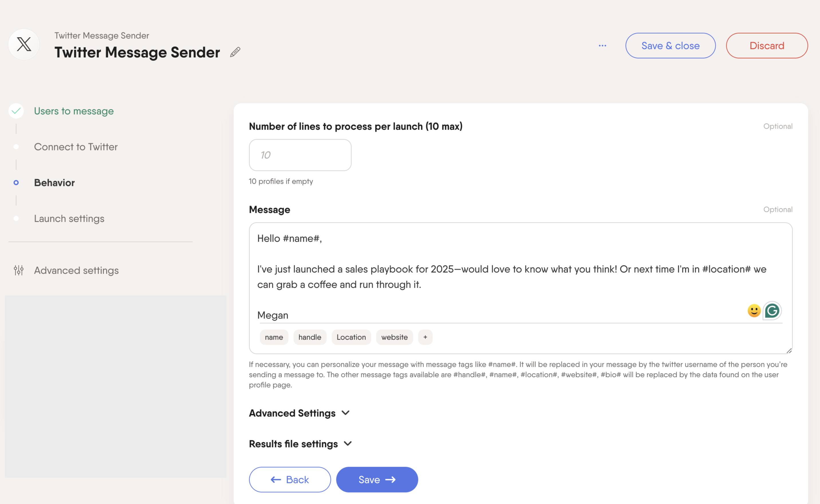820x504 pixels.
Task: Go to Connect to Twitter step
Action: (76, 147)
